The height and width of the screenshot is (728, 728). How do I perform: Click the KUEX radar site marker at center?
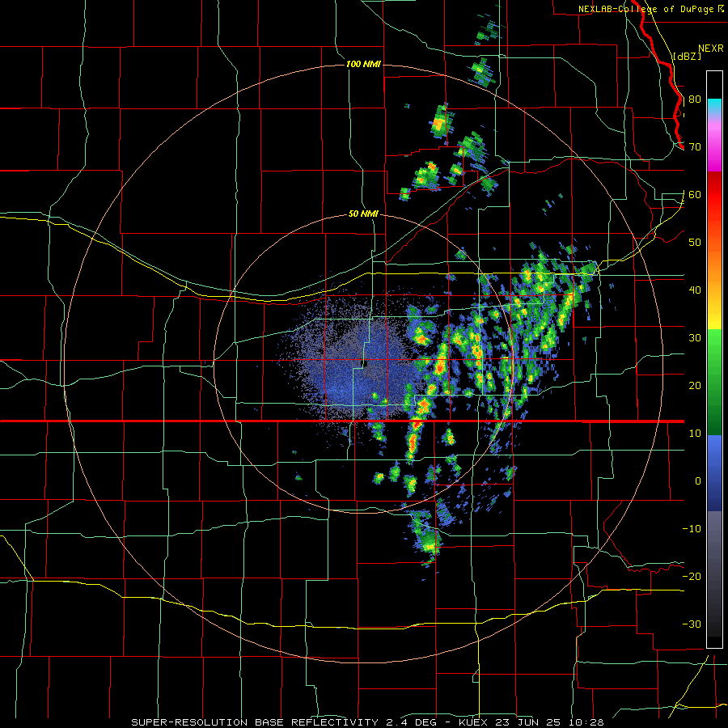pos(365,363)
